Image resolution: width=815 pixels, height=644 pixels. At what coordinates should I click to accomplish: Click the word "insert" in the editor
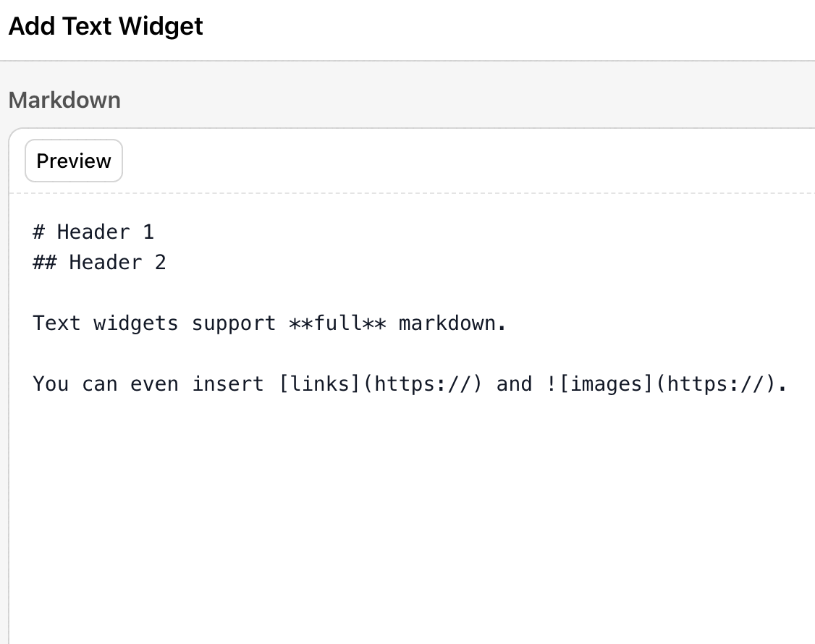pos(227,384)
